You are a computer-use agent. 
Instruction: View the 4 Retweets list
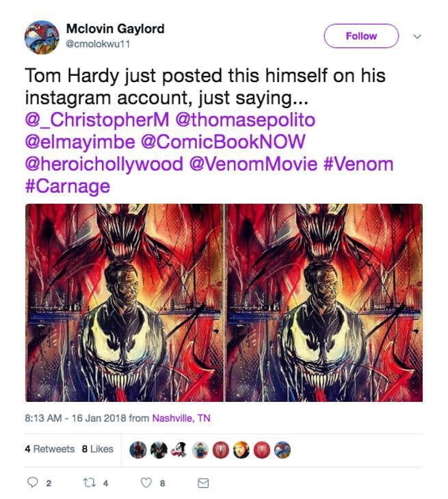coord(49,449)
